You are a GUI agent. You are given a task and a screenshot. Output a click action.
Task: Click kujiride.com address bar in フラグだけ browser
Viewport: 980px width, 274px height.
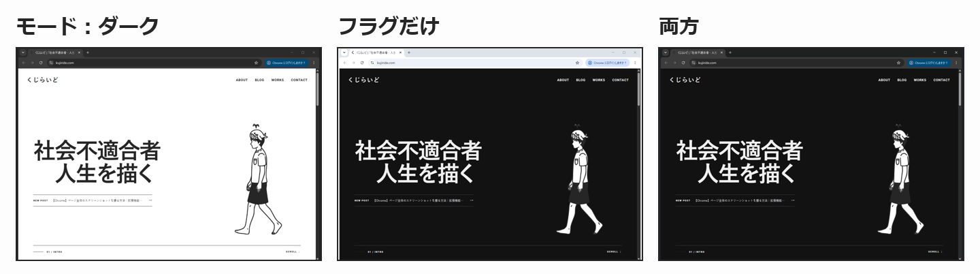tap(474, 63)
